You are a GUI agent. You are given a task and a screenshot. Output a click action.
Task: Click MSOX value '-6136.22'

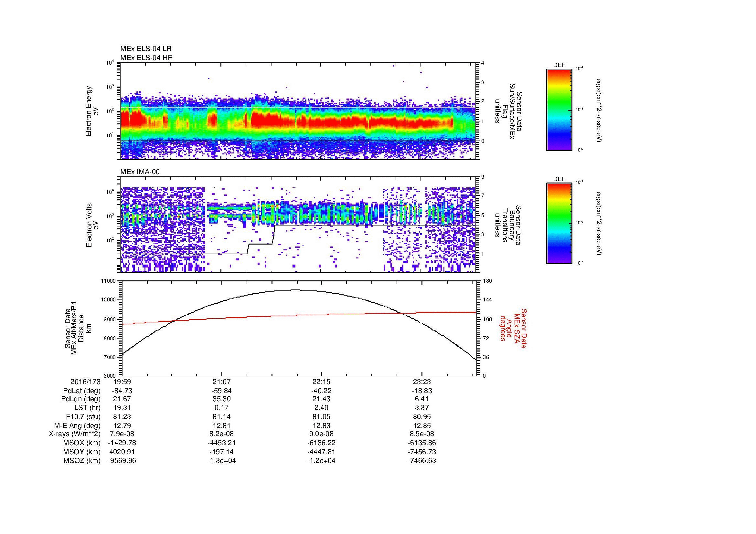coord(321,443)
